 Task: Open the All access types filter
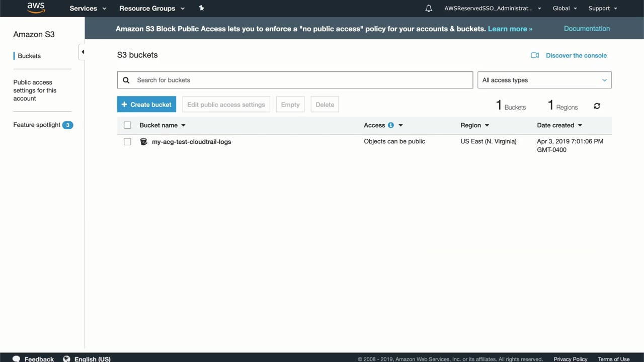544,80
